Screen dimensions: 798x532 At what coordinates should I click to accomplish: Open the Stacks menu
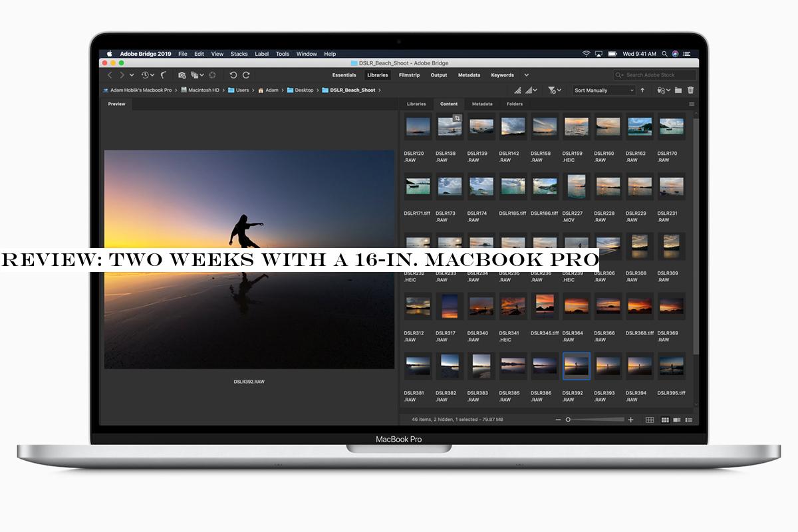(239, 54)
